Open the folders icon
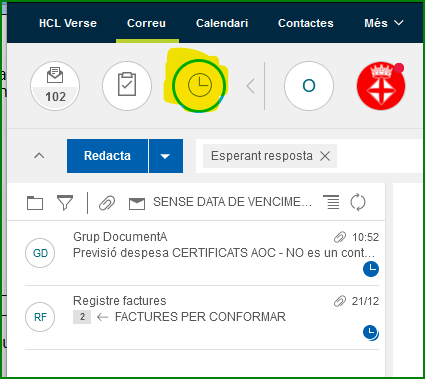This screenshot has width=425, height=379. pos(35,203)
